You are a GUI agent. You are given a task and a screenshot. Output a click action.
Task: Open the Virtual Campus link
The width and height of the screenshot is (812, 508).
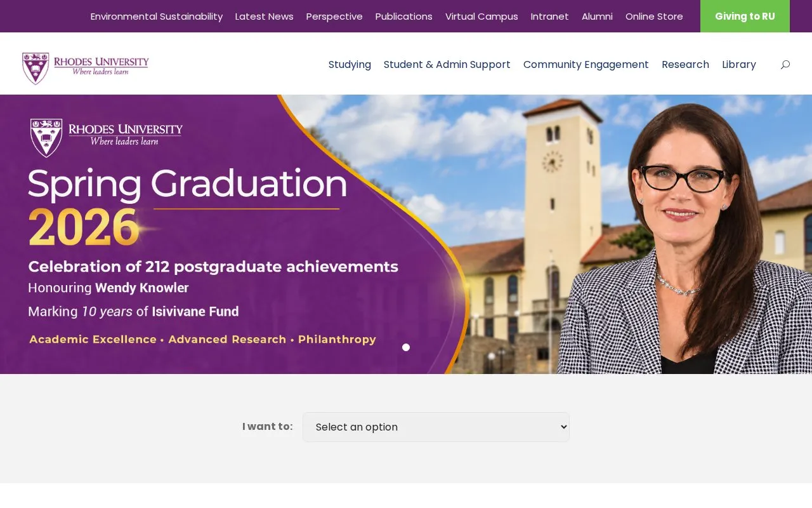pyautogui.click(x=481, y=17)
